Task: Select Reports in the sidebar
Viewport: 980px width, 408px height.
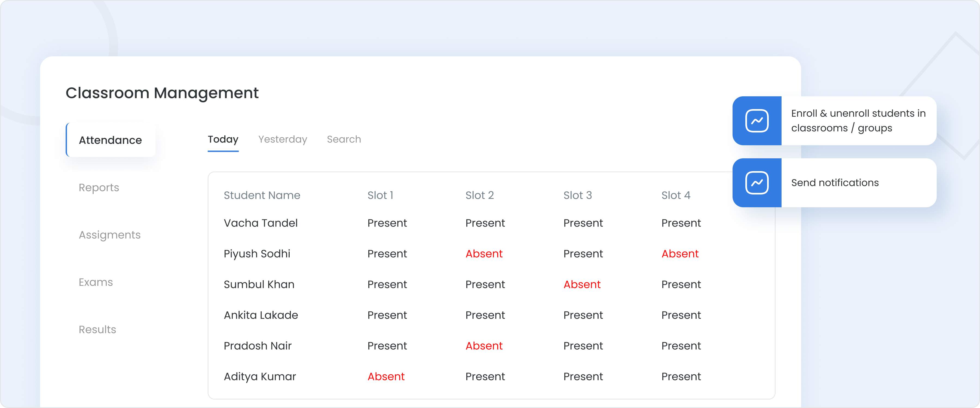Action: [99, 187]
